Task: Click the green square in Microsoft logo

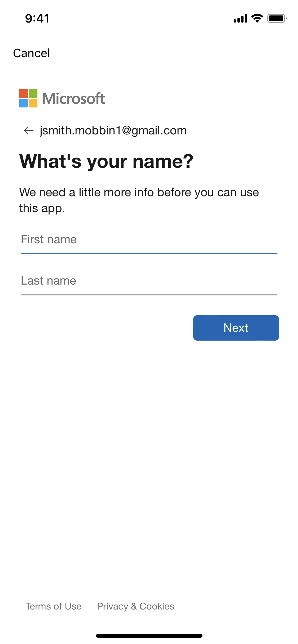Action: [x=33, y=94]
